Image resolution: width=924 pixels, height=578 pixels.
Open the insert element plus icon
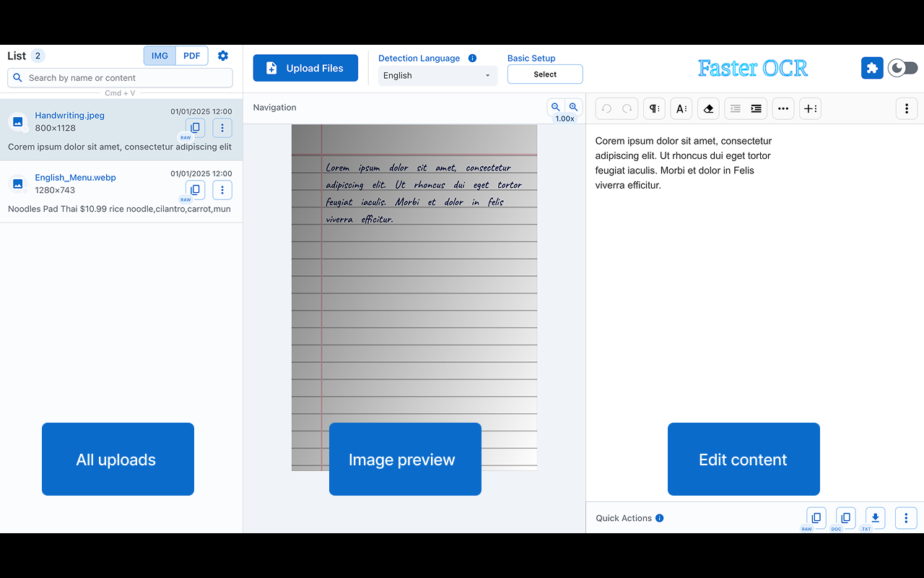tap(810, 108)
